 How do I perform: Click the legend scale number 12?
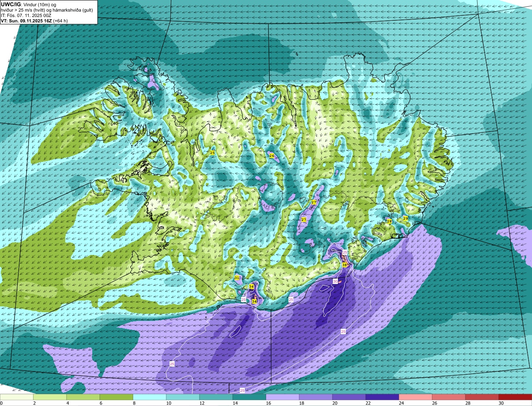[x=202, y=403]
